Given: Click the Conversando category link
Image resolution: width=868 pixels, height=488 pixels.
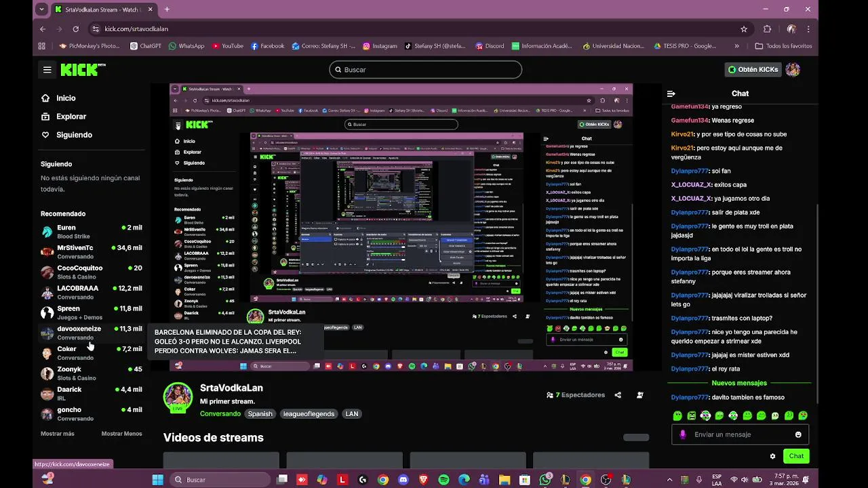Looking at the screenshot, I should pos(220,413).
